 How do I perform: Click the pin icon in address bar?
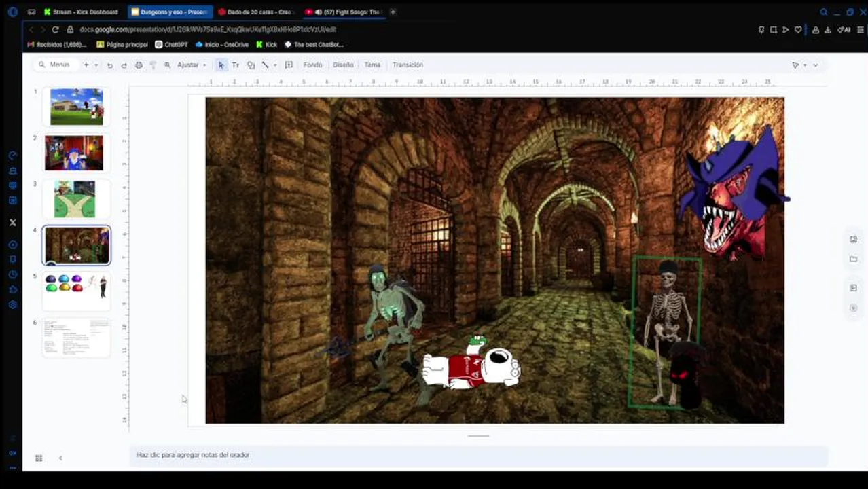(761, 30)
